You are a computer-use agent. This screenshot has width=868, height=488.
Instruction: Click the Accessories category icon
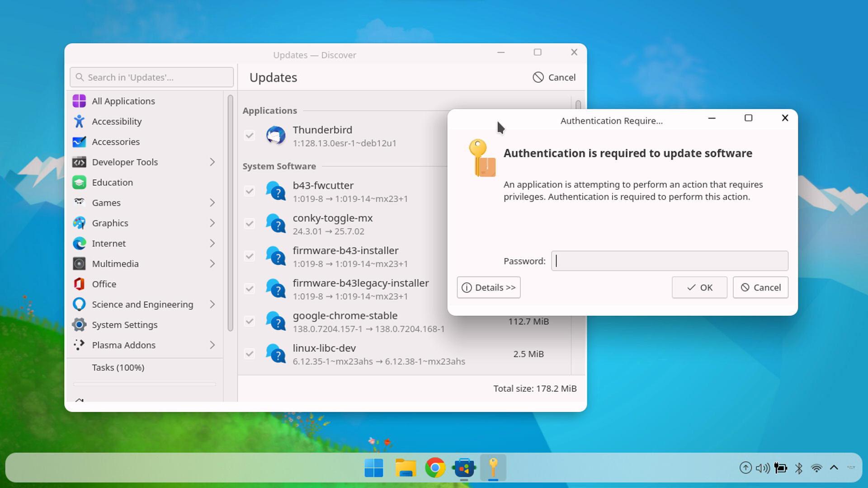79,141
